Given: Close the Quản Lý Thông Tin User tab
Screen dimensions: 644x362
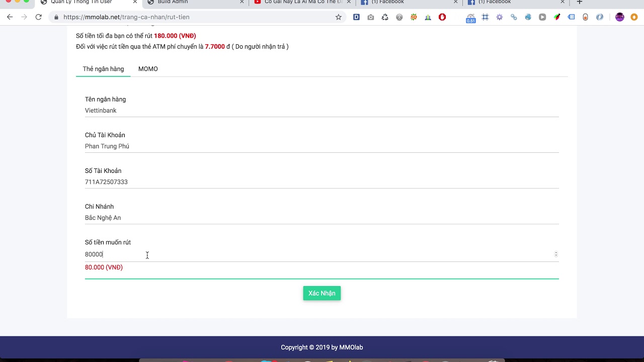Looking at the screenshot, I should (x=135, y=3).
